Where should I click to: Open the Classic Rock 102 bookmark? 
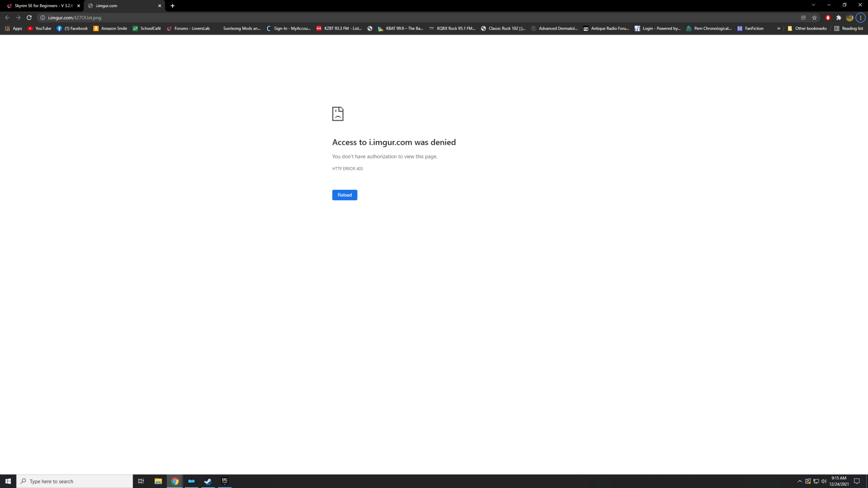click(x=503, y=28)
